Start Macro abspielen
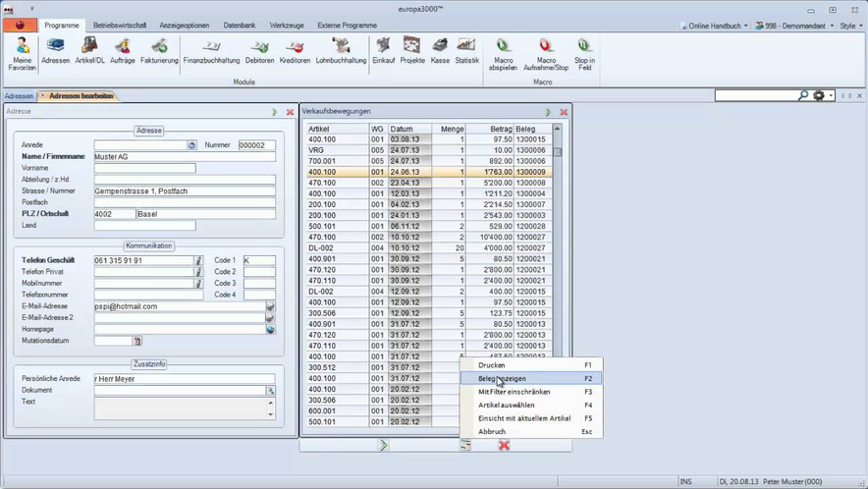Image resolution: width=868 pixels, height=489 pixels. [503, 53]
